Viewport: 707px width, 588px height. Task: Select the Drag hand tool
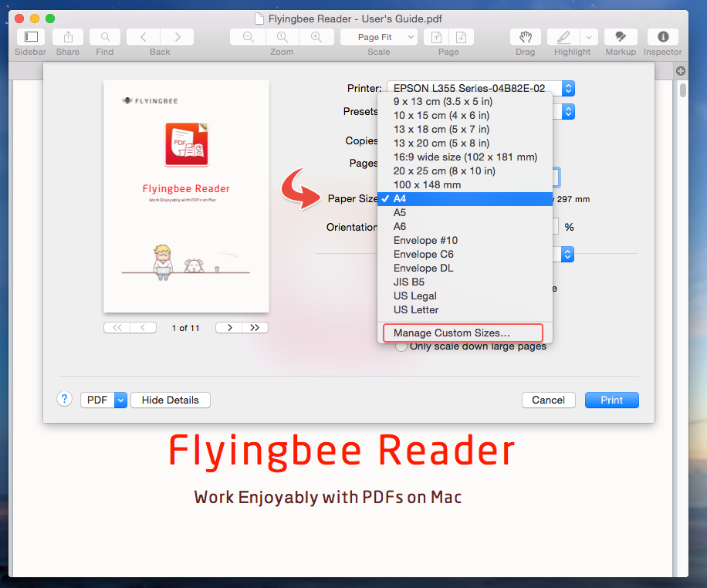pos(526,37)
